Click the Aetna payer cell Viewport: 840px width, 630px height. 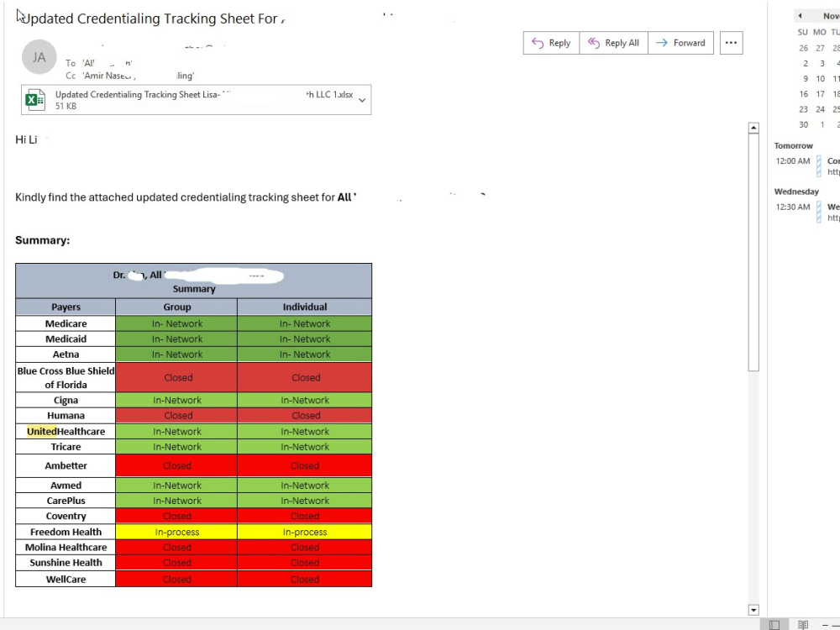66,354
